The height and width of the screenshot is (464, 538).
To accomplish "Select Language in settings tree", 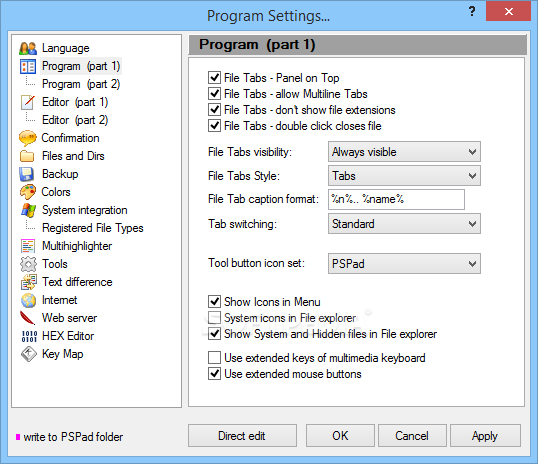I will pos(66,48).
